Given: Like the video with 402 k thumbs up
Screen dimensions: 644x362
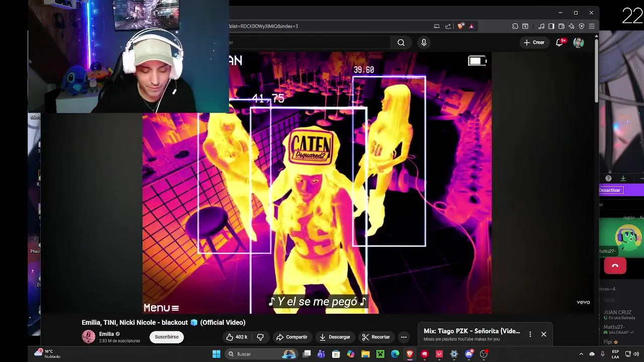Looking at the screenshot, I should (236, 337).
